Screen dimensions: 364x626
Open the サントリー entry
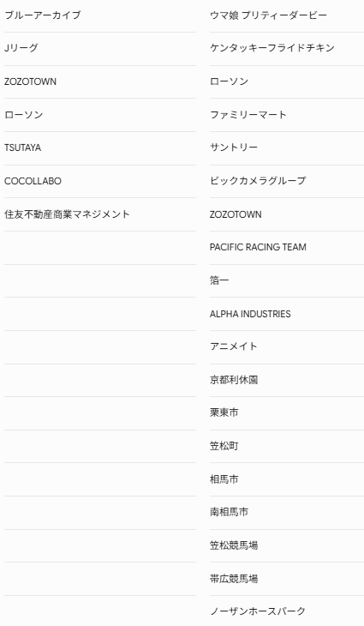pyautogui.click(x=234, y=147)
